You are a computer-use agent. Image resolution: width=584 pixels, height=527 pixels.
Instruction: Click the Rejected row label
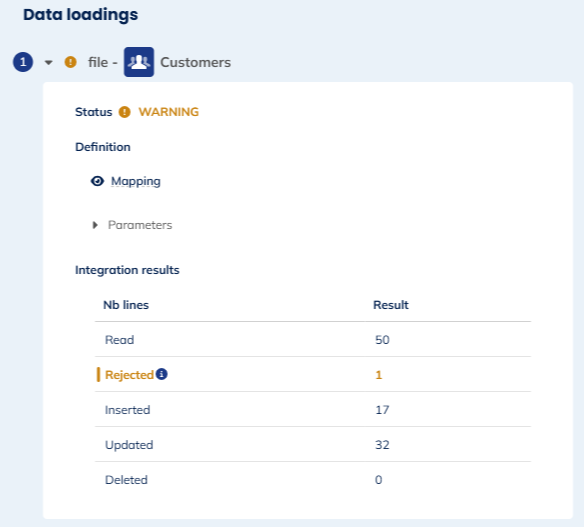coord(129,375)
